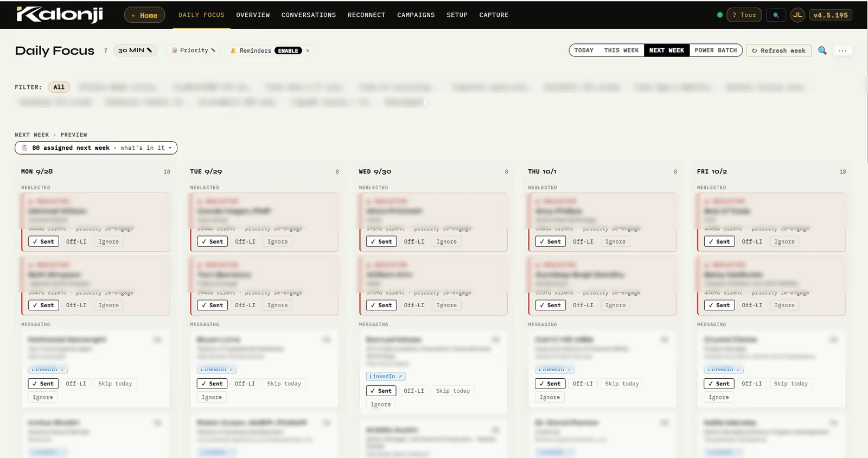The height and width of the screenshot is (458, 868).
Task: Click the Kalonji logo
Action: pyautogui.click(x=60, y=15)
